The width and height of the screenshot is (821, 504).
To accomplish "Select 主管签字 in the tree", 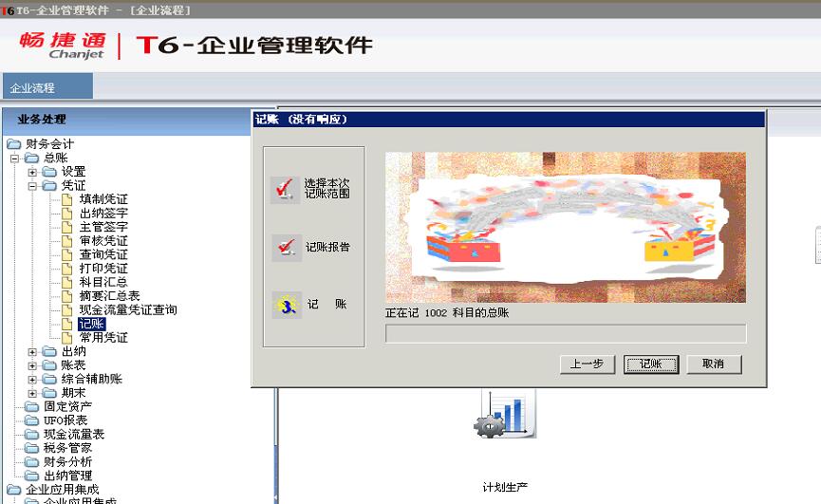I will pyautogui.click(x=103, y=227).
